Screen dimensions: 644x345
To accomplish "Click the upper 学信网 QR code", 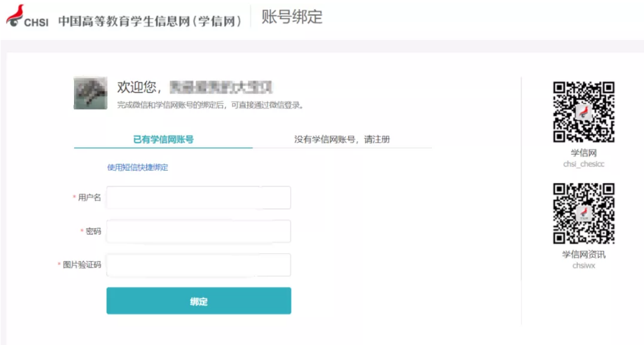I will coord(583,112).
